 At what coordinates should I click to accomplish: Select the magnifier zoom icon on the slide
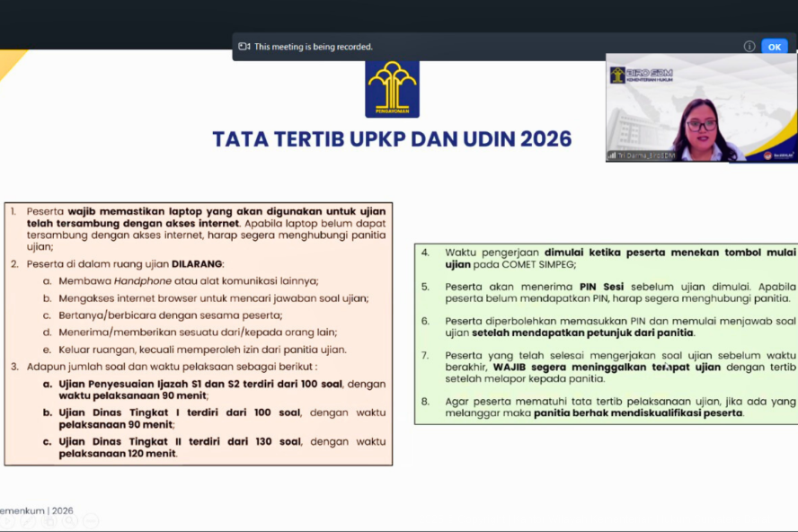69,521
